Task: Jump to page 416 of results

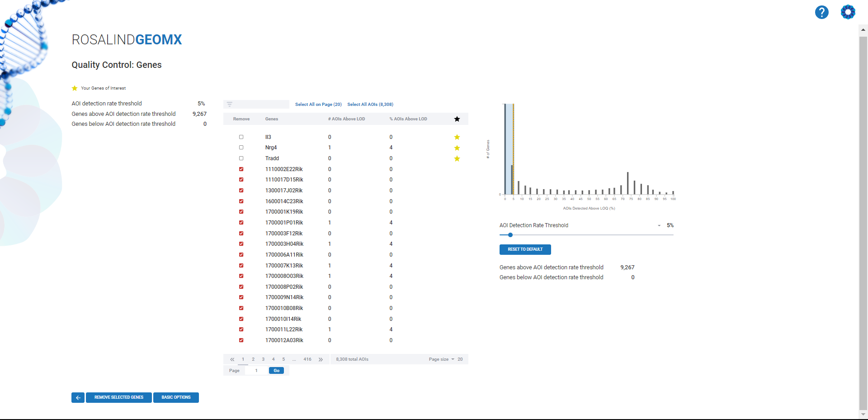Action: [x=307, y=359]
